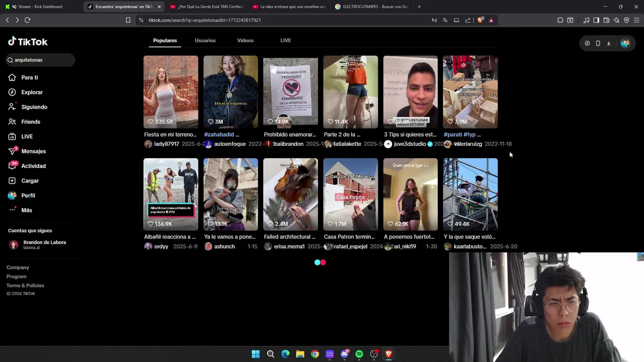Open the browser extensions puzzle icon
This screenshot has width=644, height=362.
pyautogui.click(x=560, y=20)
